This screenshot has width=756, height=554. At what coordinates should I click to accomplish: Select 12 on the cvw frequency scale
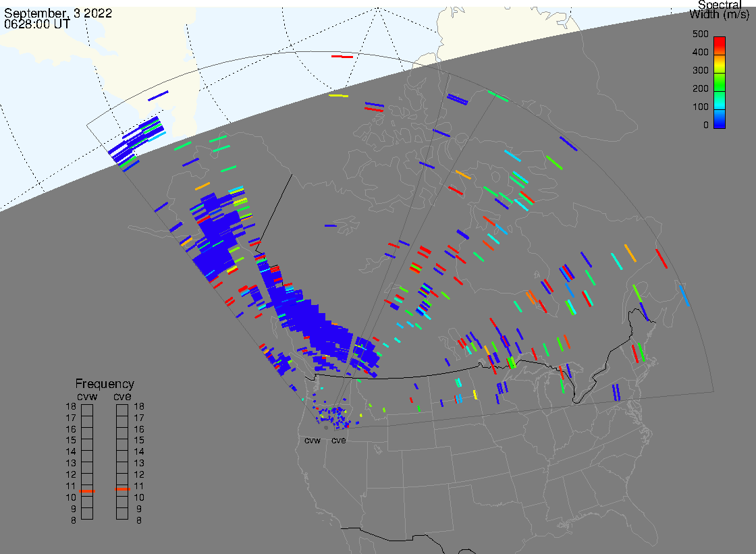[71, 474]
